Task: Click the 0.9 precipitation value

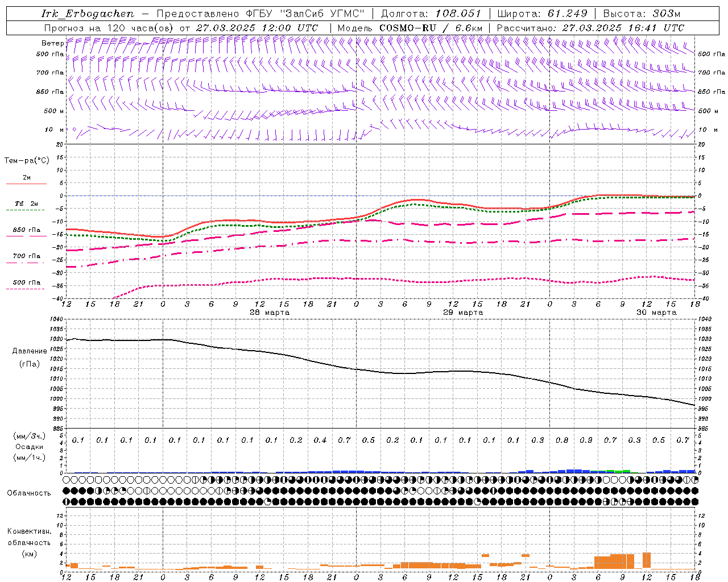Action: point(586,440)
